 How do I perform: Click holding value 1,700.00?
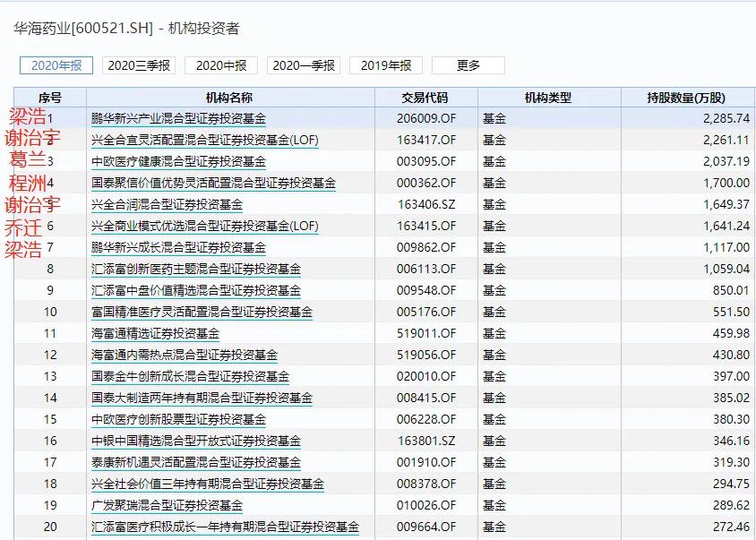(726, 184)
